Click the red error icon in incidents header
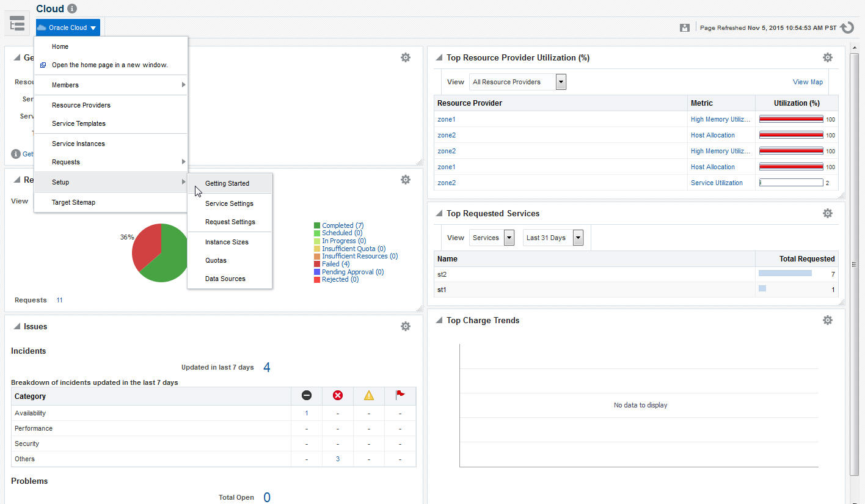Viewport: 865px width, 504px height. [x=338, y=395]
